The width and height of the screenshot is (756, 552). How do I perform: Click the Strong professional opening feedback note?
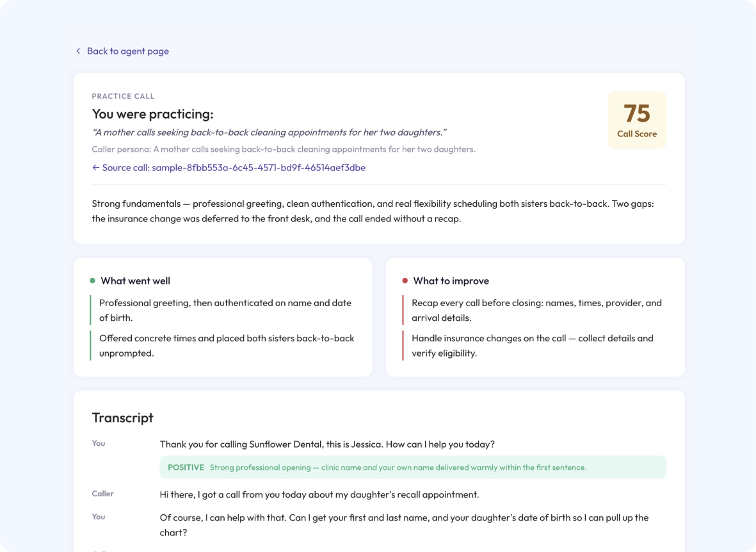(x=398, y=467)
